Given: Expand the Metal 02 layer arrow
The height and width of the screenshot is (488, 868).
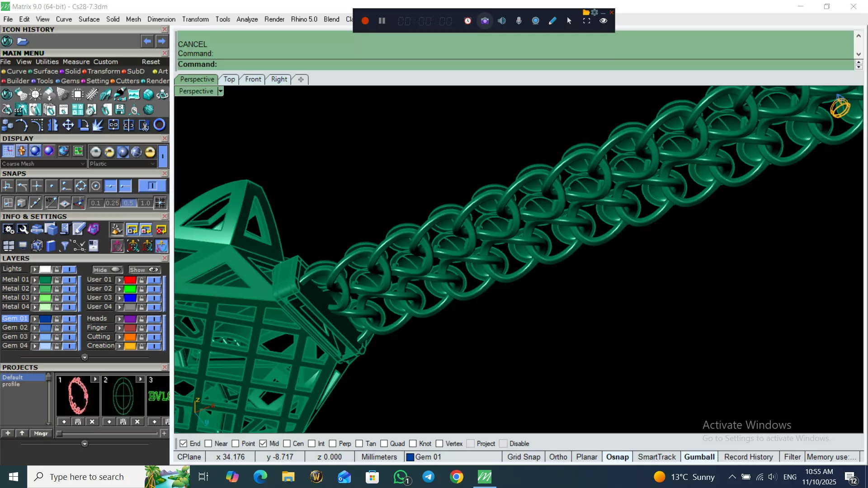Looking at the screenshot, I should 34,289.
